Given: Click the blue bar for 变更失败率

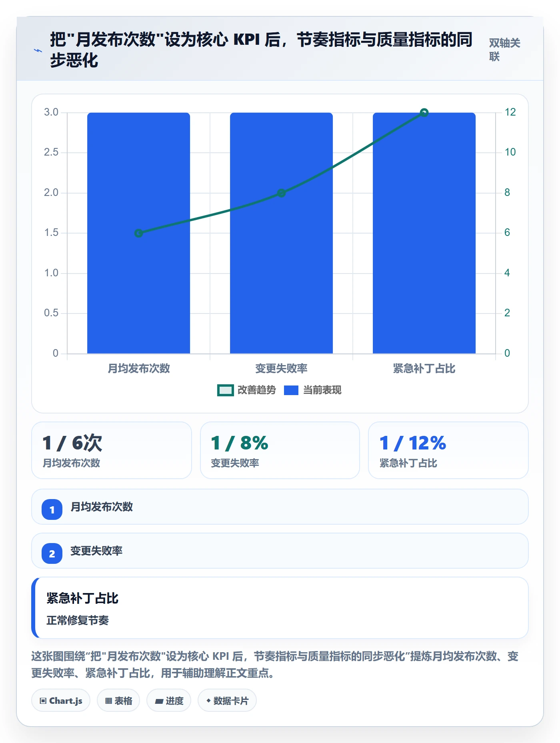Looking at the screenshot, I should tap(281, 233).
